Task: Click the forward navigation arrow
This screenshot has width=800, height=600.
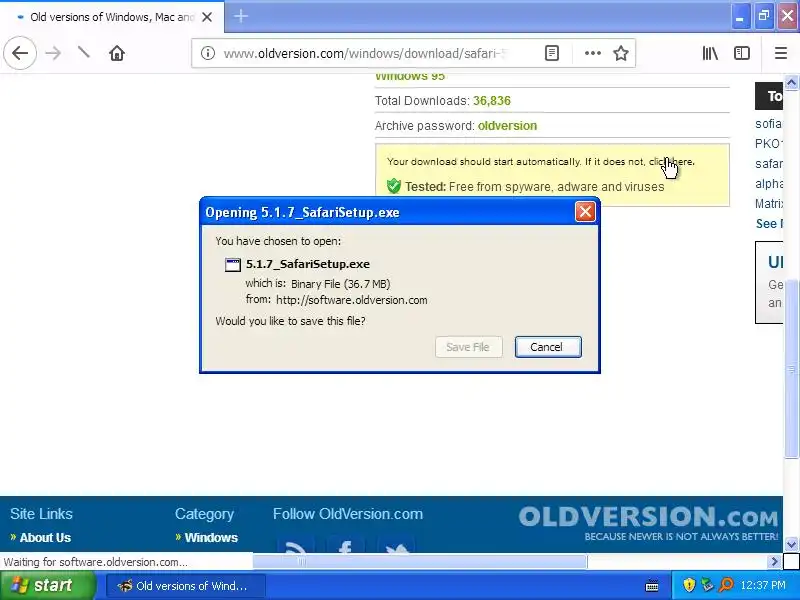Action: point(53,53)
